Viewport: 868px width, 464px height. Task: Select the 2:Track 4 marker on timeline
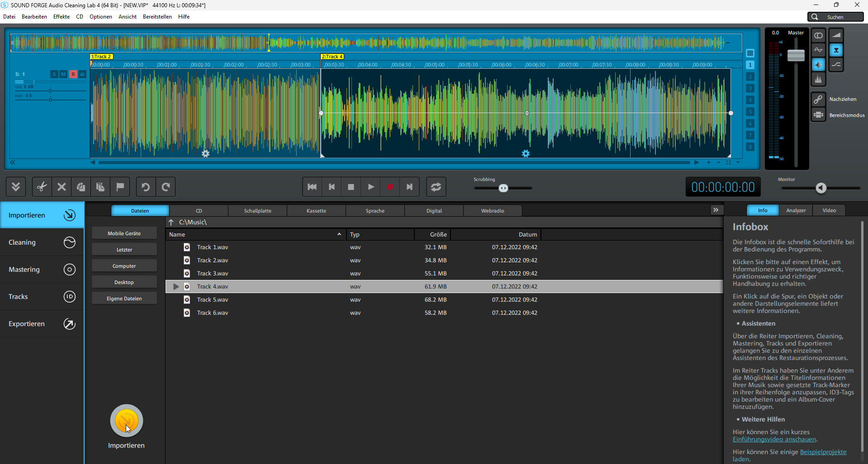(332, 57)
